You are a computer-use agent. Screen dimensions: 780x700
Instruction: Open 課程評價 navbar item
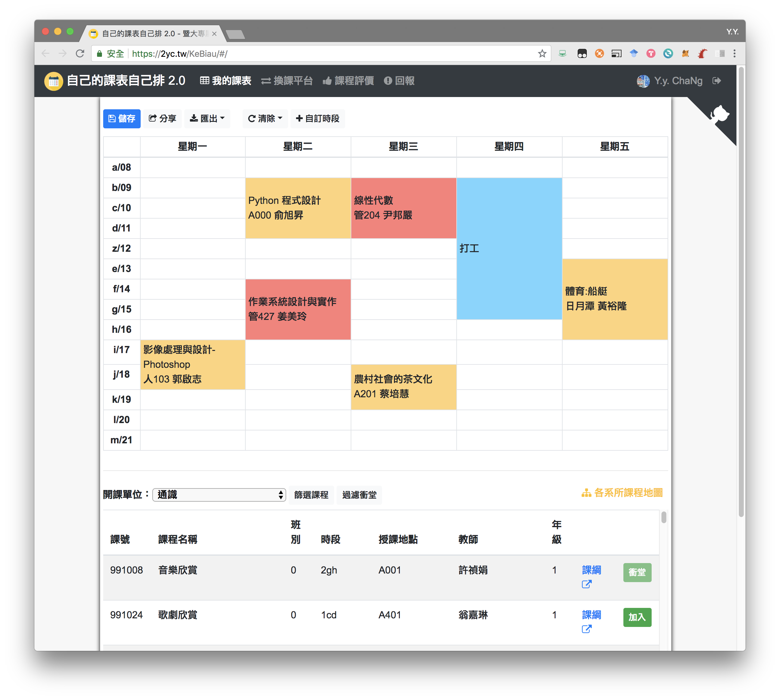(348, 81)
